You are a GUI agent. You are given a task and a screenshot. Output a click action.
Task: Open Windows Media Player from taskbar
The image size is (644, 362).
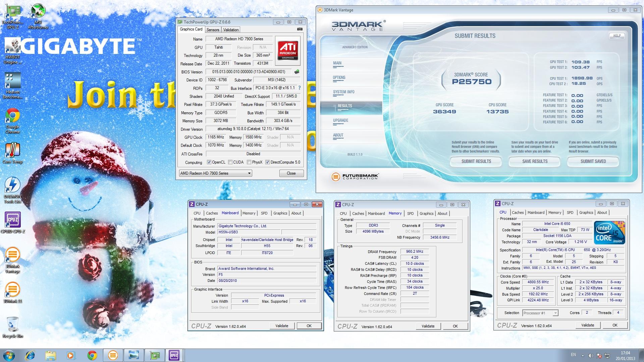click(71, 355)
